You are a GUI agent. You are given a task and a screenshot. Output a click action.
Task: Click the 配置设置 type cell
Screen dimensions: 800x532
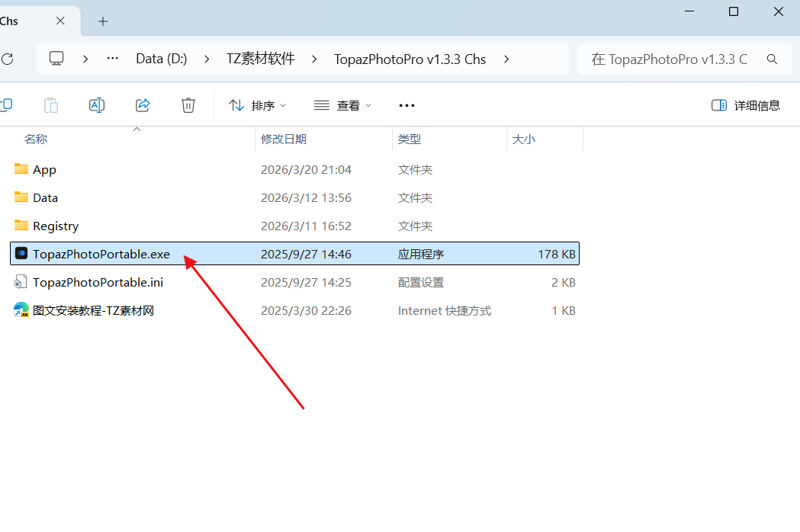(x=421, y=283)
